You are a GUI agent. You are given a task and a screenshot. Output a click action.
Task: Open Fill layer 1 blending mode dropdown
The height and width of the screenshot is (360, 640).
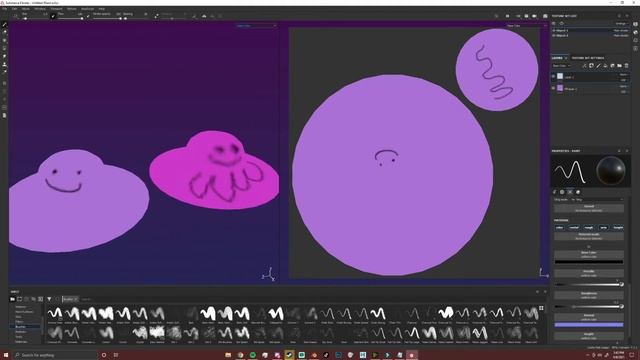point(624,87)
